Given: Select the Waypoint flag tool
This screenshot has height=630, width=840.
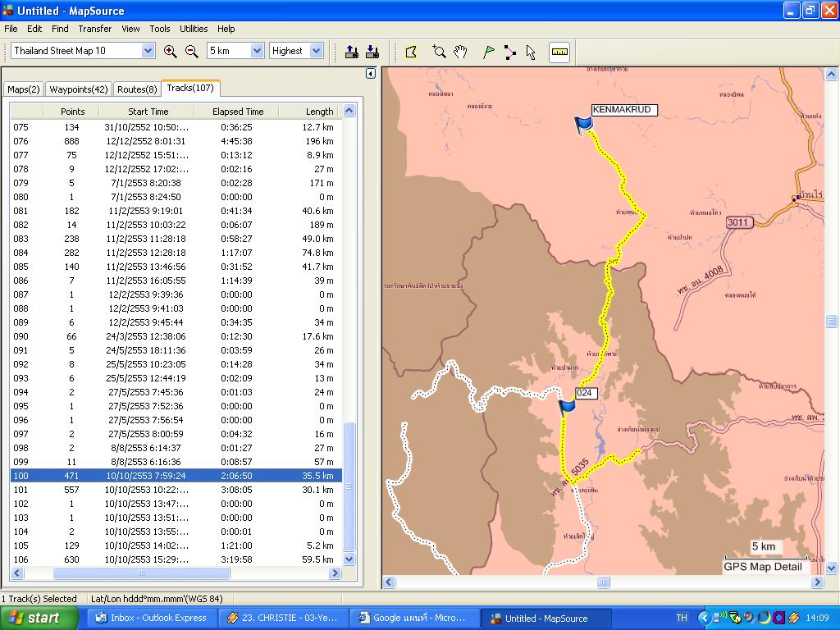Looking at the screenshot, I should click(489, 52).
